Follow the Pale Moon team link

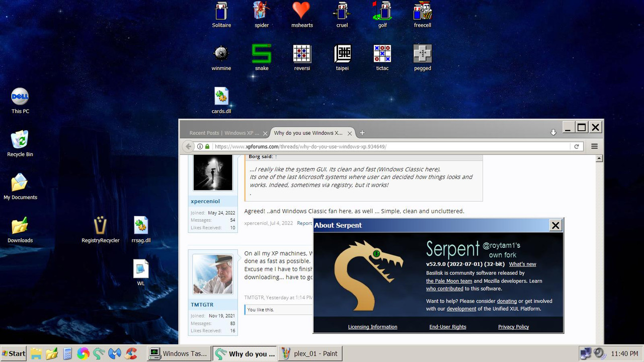pyautogui.click(x=449, y=281)
